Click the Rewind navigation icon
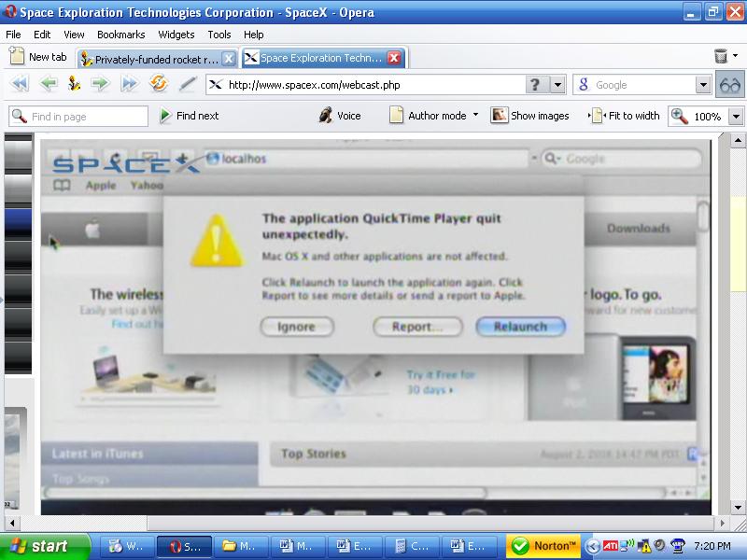 coord(19,84)
